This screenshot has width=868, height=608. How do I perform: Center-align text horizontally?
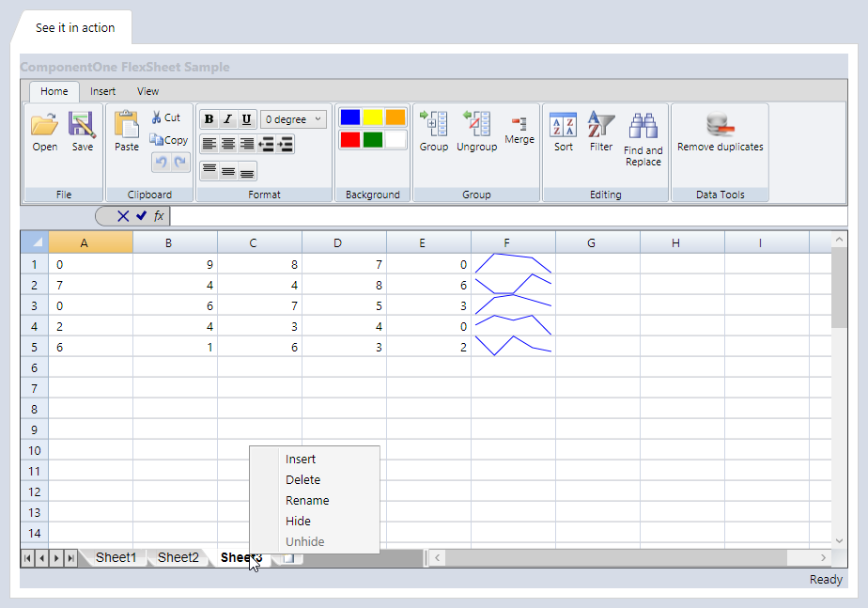pos(228,145)
